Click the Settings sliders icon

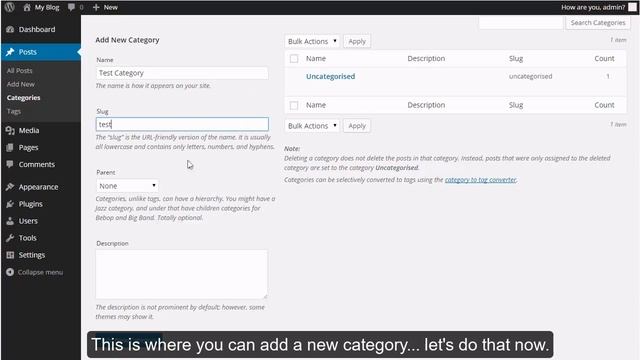(10, 255)
